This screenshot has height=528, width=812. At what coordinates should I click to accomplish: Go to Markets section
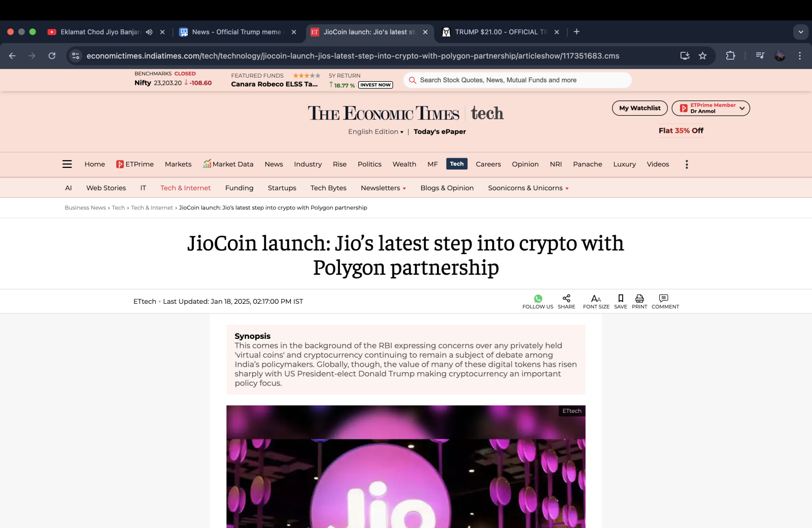[178, 164]
